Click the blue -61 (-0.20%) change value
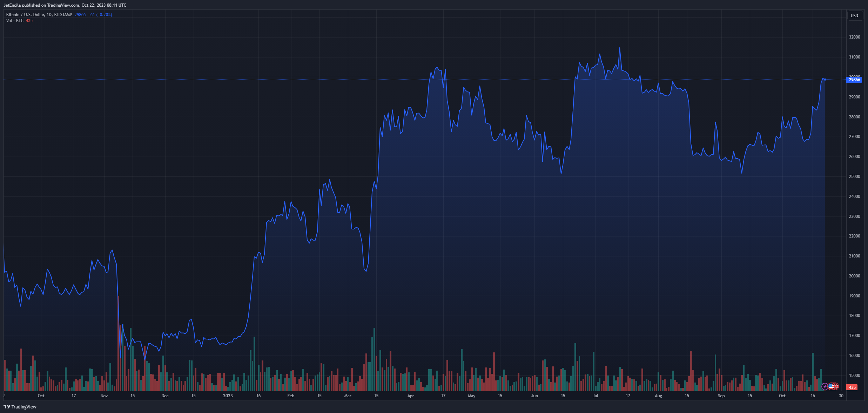Viewport: 868px width, 413px height. 100,15
